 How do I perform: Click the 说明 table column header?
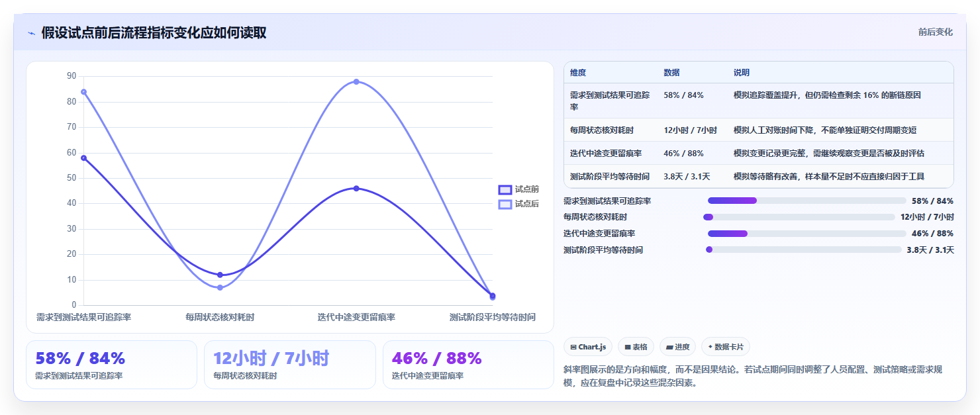(742, 73)
